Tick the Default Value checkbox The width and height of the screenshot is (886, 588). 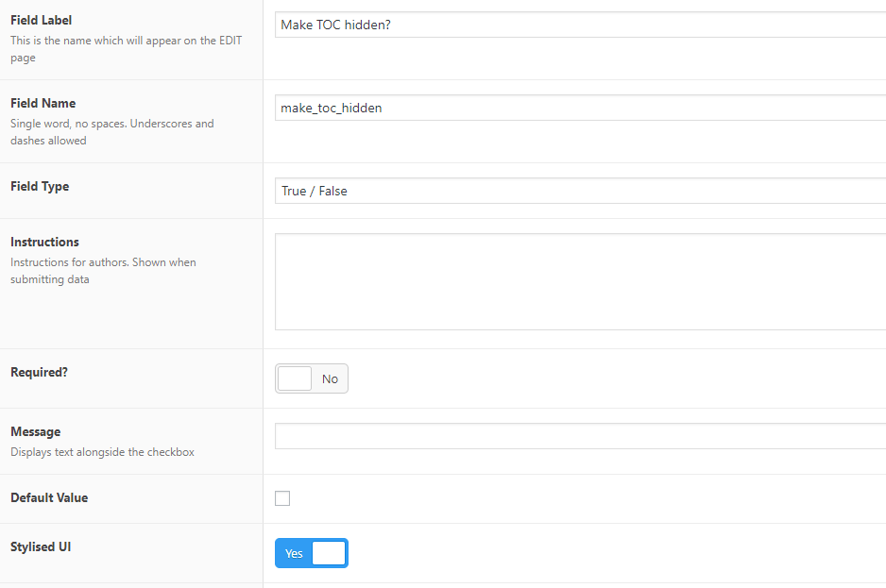click(x=282, y=498)
